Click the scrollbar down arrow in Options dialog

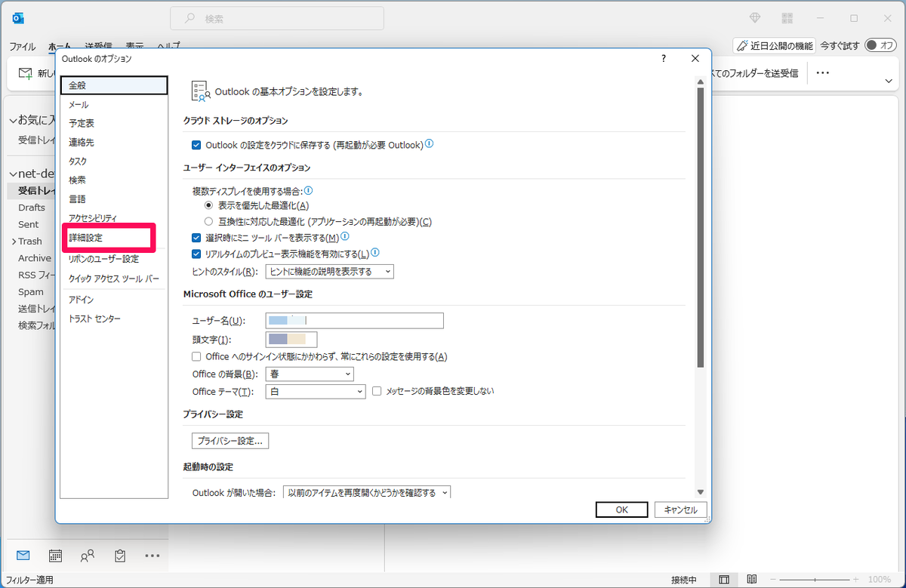coord(700,491)
